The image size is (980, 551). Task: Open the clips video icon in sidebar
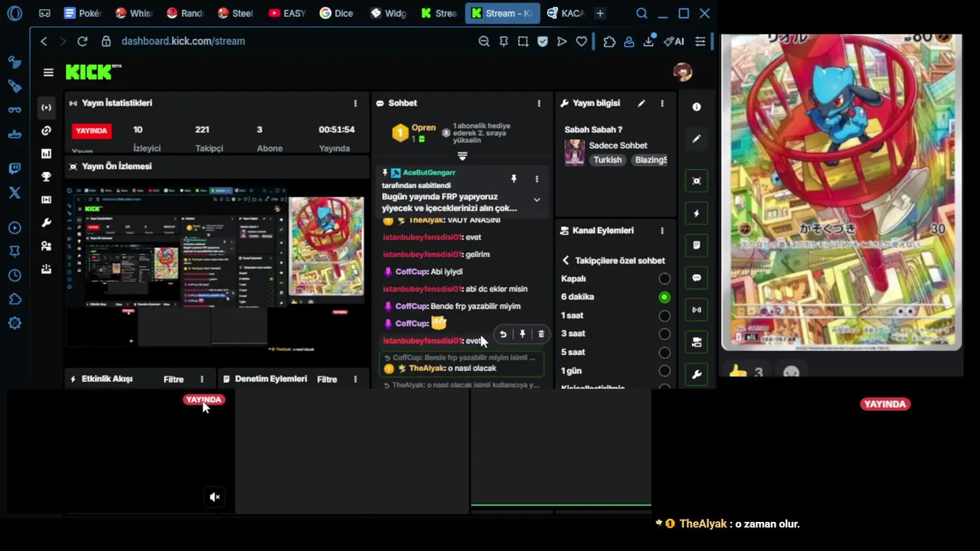(46, 200)
